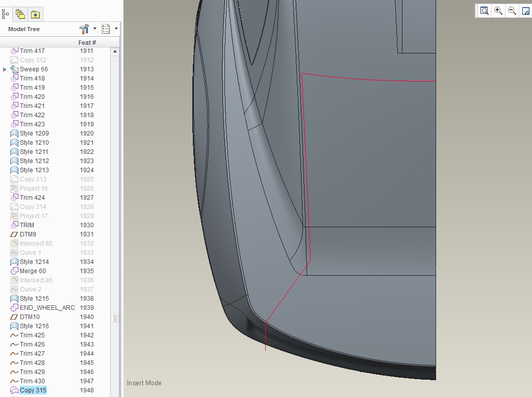Select the Copy 314 feature
This screenshot has height=397, width=532.
coord(33,206)
